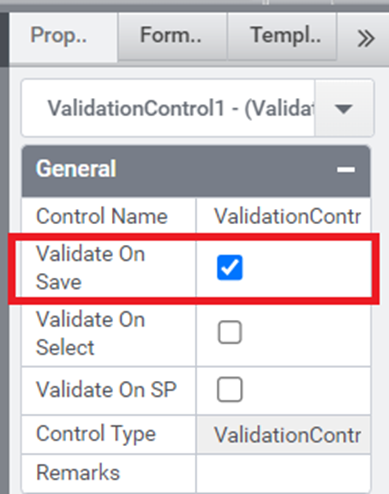Image resolution: width=389 pixels, height=494 pixels.
Task: Click the Control Name value field
Action: coord(283,216)
